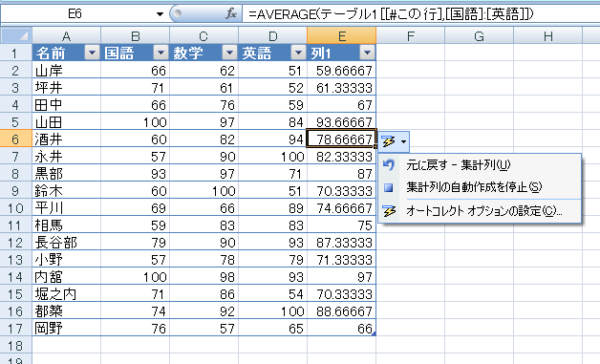Click the AutoCorrect options lightning button
Image resolution: width=600 pixels, height=364 pixels.
coord(394,141)
